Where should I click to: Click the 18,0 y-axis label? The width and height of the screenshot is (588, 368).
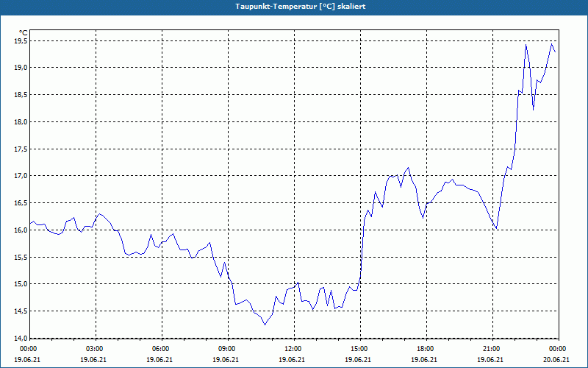pos(21,121)
